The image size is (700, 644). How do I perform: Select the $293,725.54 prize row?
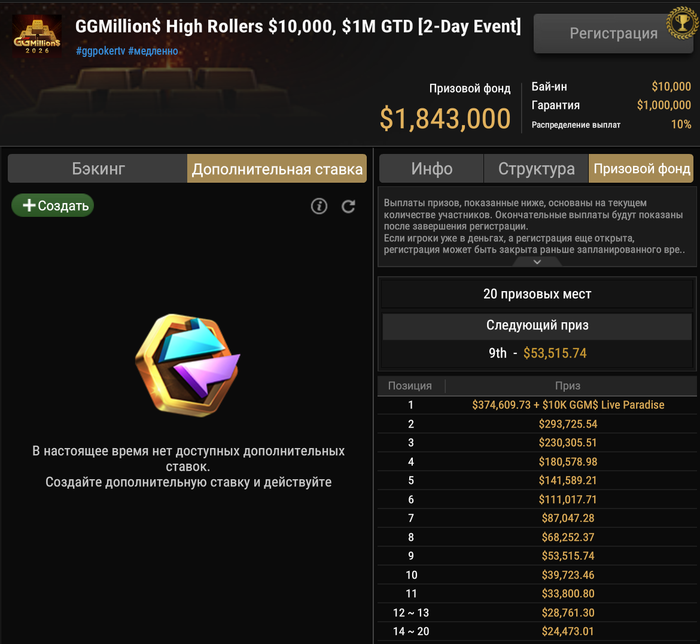pos(537,424)
